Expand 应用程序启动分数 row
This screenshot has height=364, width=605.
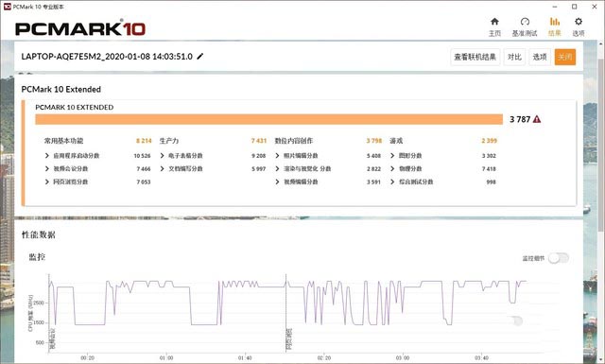click(46, 156)
